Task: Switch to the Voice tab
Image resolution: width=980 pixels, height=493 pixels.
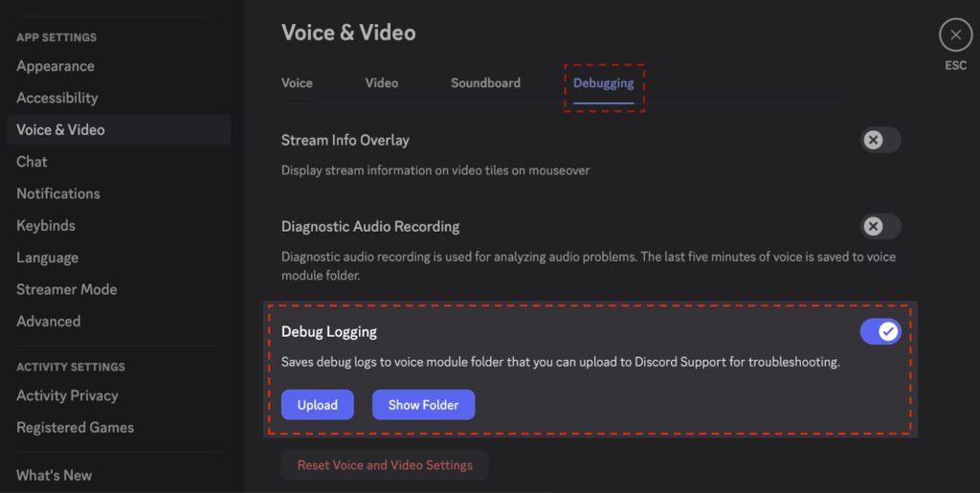Action: coord(297,83)
